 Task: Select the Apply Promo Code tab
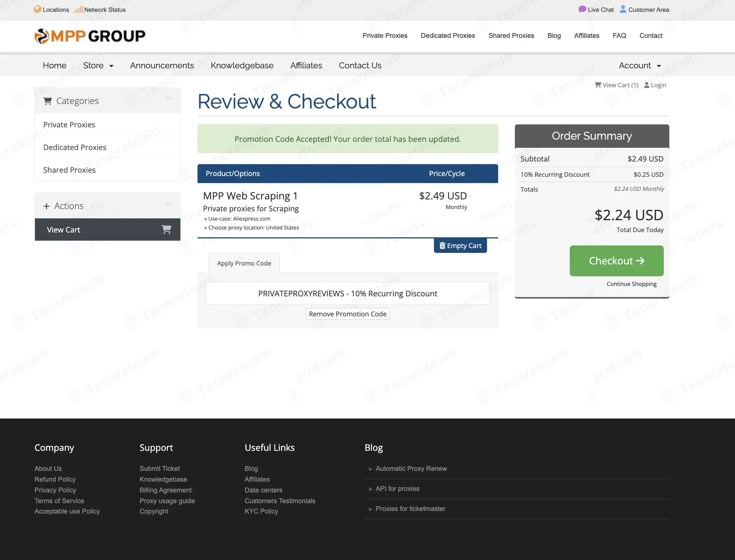pyautogui.click(x=244, y=263)
